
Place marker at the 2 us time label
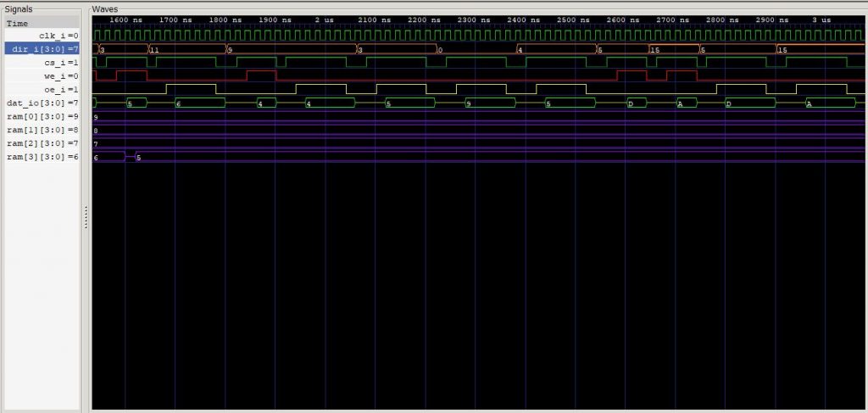(324, 20)
